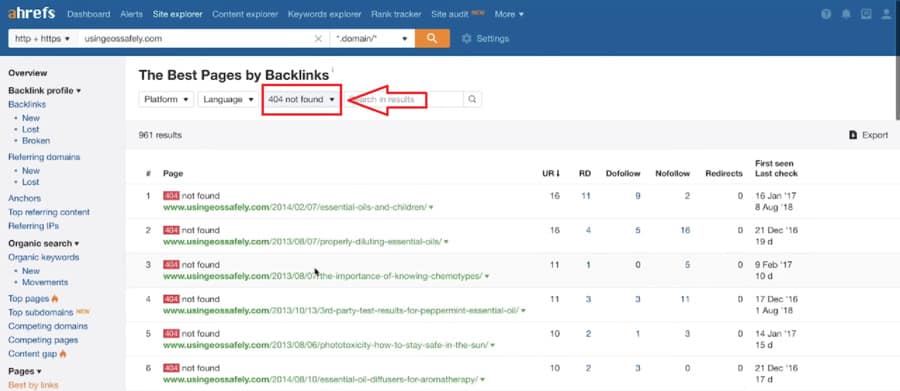Collapse the Backlink profile section
Screen dimensions: 900x391
pyautogui.click(x=44, y=91)
